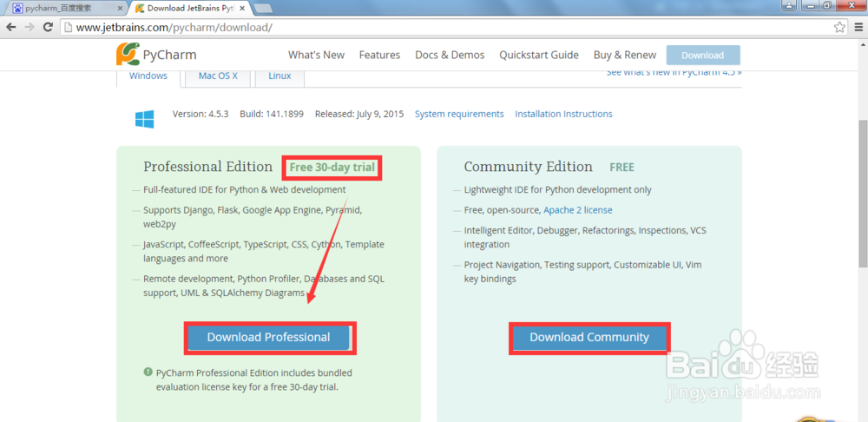The height and width of the screenshot is (422, 868).
Task: Close the pycharm Baidu search tab
Action: (122, 9)
